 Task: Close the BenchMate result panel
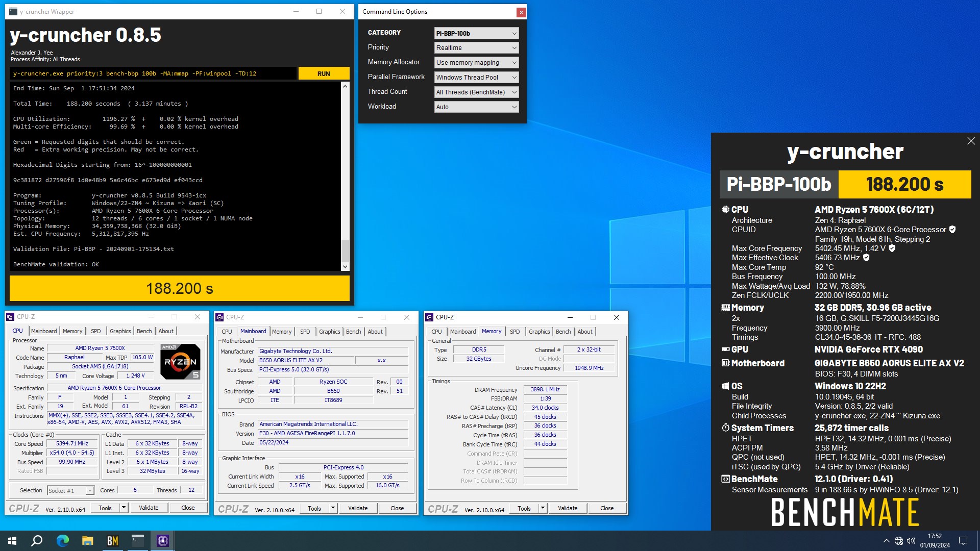click(x=971, y=141)
